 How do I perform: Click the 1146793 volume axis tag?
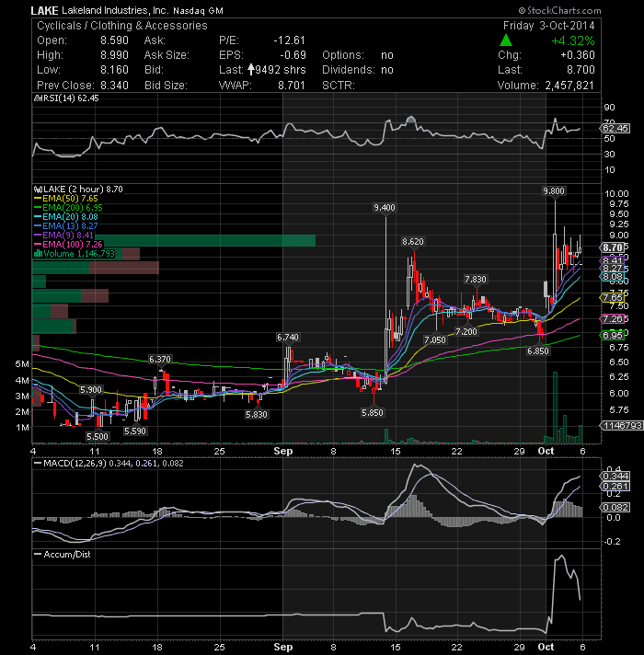pos(622,426)
